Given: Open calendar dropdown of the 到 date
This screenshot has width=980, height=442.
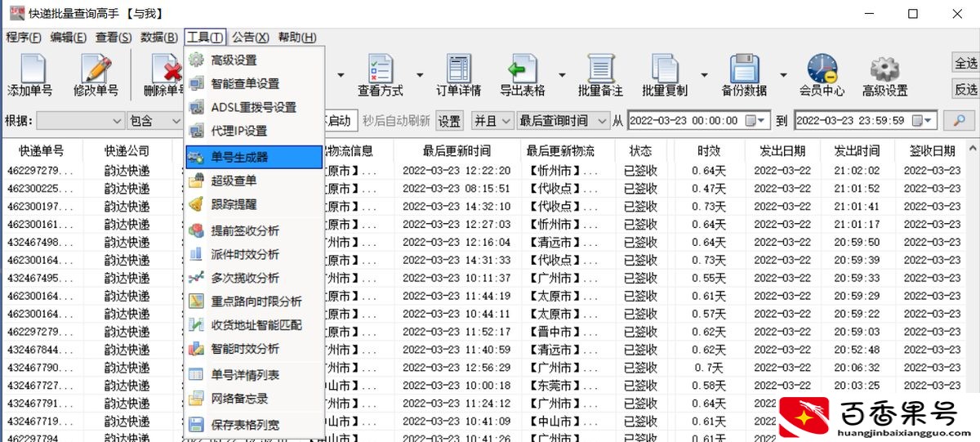Looking at the screenshot, I should (x=924, y=121).
